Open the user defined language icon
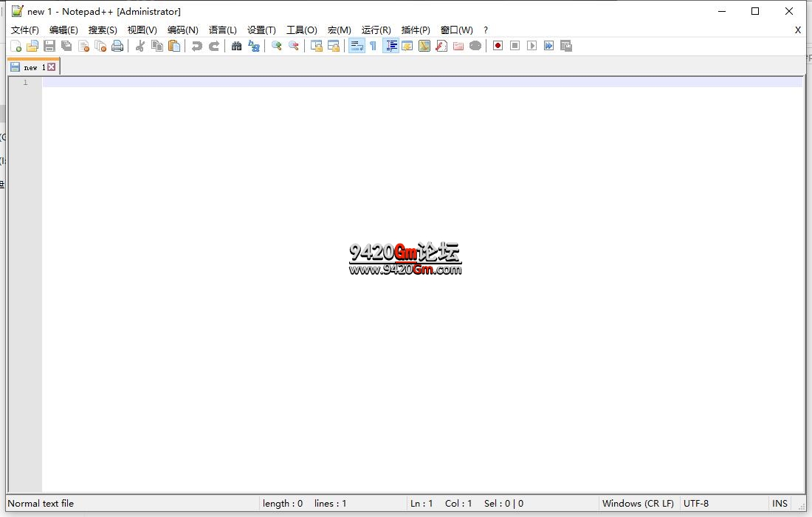The height and width of the screenshot is (517, 812). (x=407, y=46)
